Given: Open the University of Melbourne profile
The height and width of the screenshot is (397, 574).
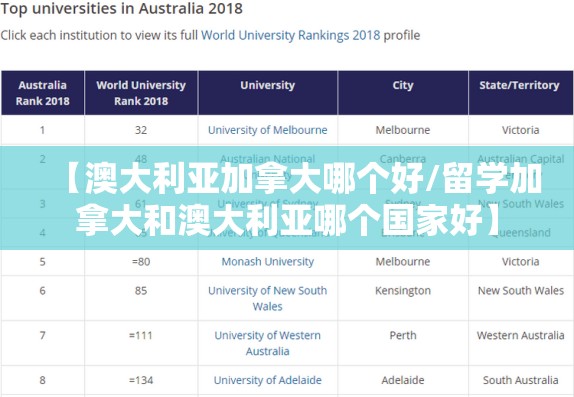Looking at the screenshot, I should point(268,130).
